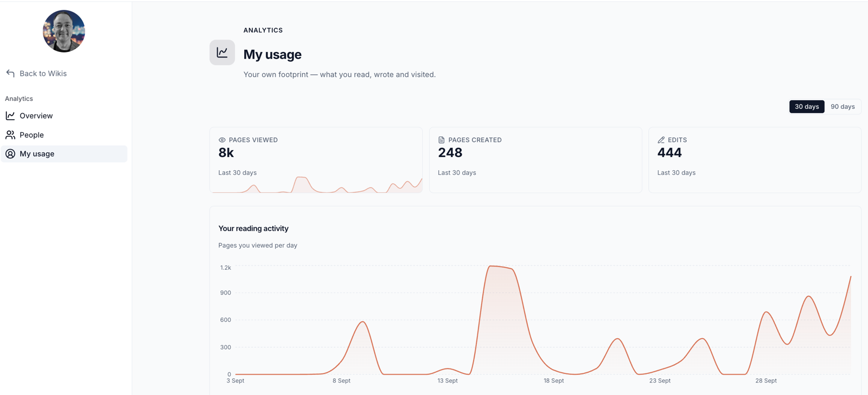Click the 600 y-axis label
Screen dimensions: 868x395
[x=226, y=320]
